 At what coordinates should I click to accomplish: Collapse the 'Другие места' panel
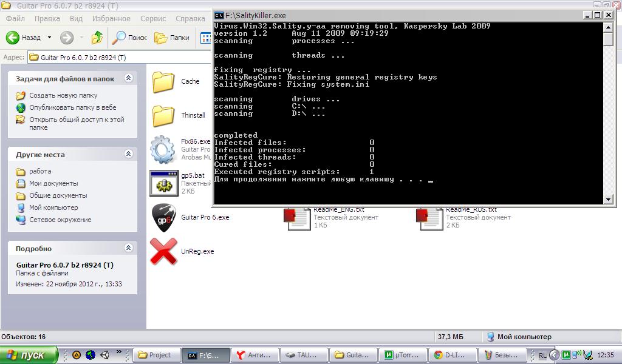pos(128,154)
